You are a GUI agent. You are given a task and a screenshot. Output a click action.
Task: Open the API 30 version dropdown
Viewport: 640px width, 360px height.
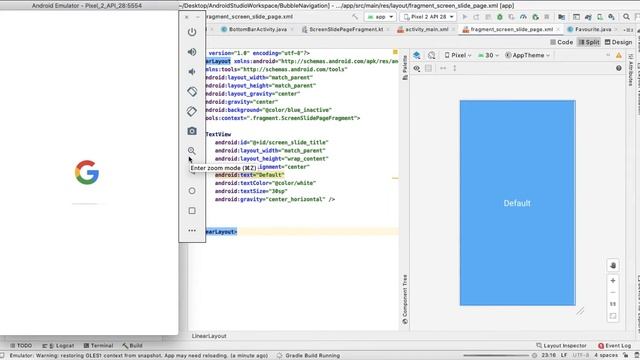(x=489, y=55)
